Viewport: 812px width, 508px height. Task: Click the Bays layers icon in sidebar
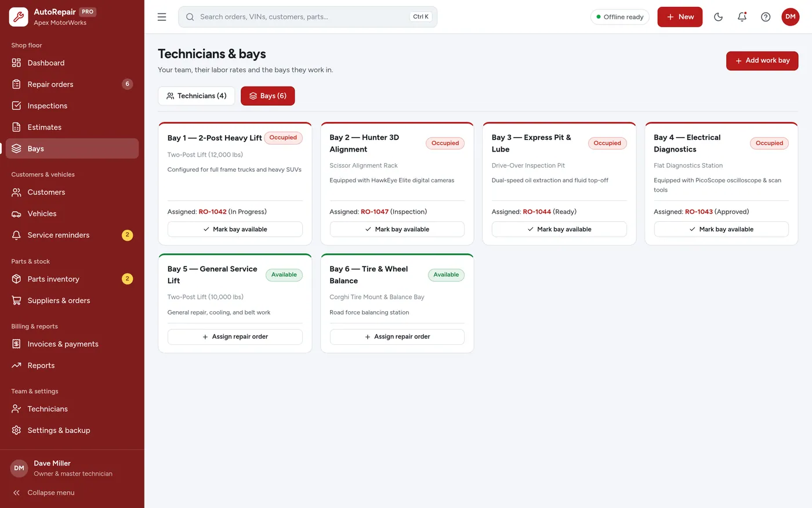[x=16, y=149]
